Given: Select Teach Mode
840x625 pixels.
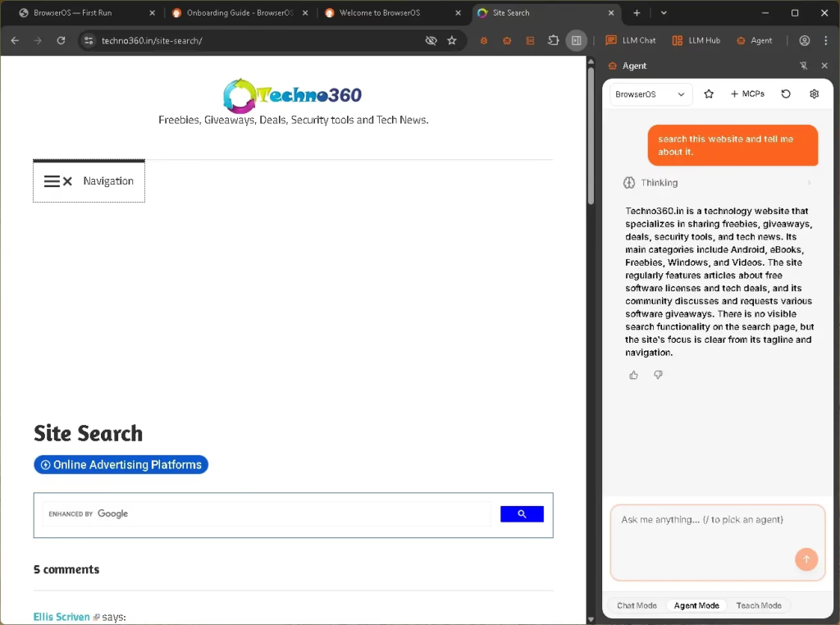Looking at the screenshot, I should (758, 605).
